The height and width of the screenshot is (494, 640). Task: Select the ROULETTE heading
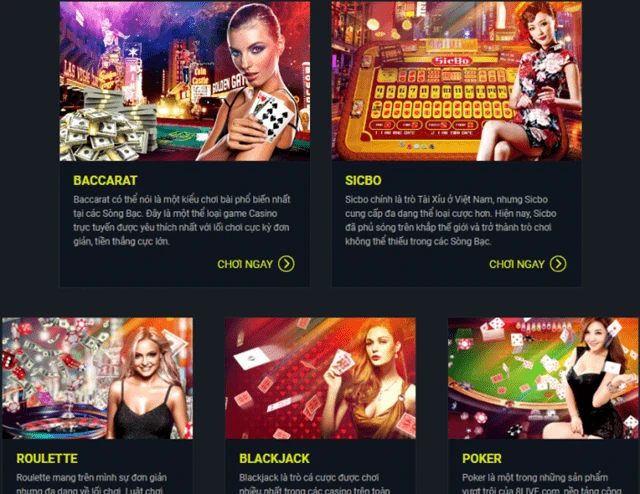[x=47, y=458]
